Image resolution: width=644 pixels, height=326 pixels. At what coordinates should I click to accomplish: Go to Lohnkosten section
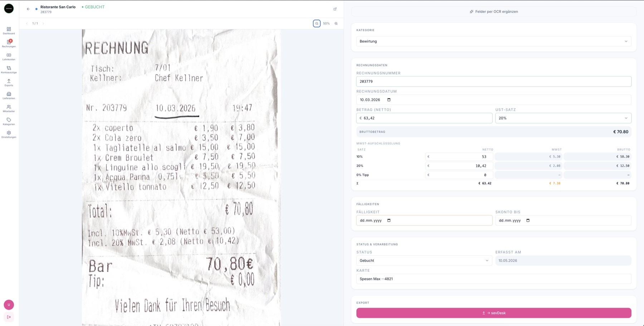point(9,57)
